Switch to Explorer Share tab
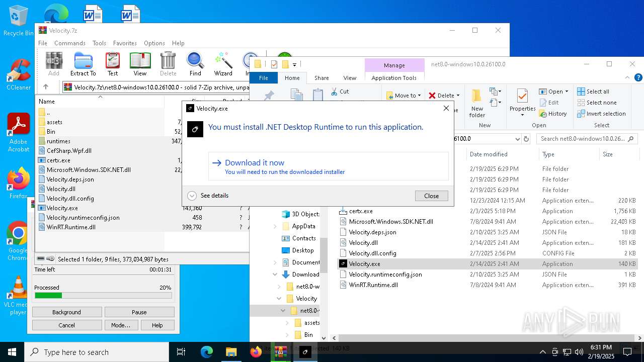The height and width of the screenshot is (362, 644). (x=321, y=78)
